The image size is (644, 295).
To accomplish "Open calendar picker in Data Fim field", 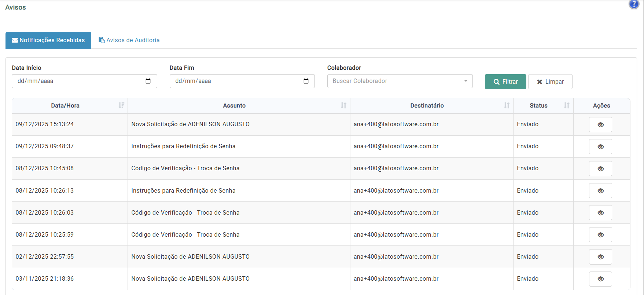I will tap(306, 81).
